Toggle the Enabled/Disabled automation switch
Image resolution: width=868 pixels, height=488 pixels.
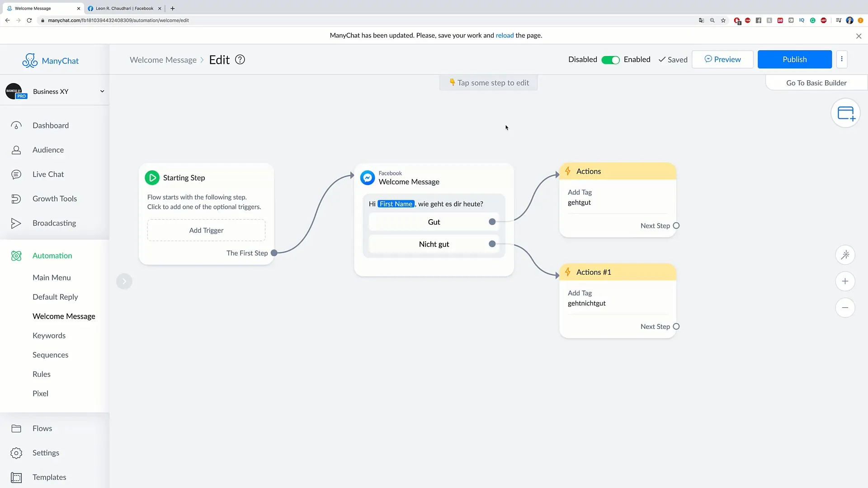[610, 59]
